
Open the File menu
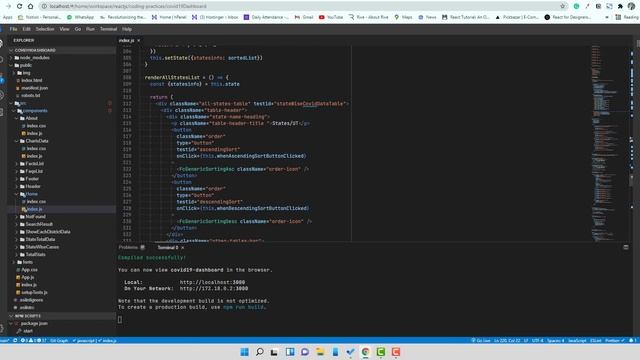pos(13,29)
